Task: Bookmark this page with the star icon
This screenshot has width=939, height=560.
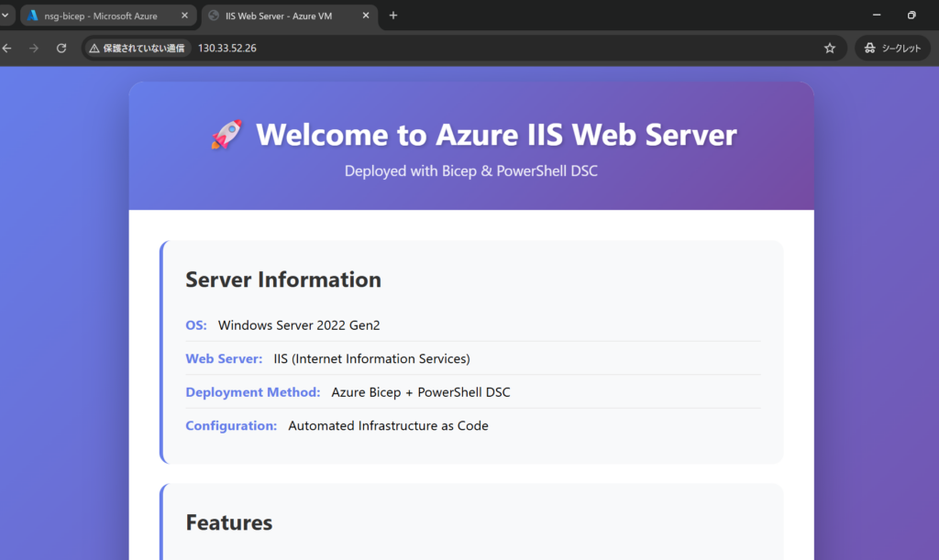Action: tap(830, 48)
